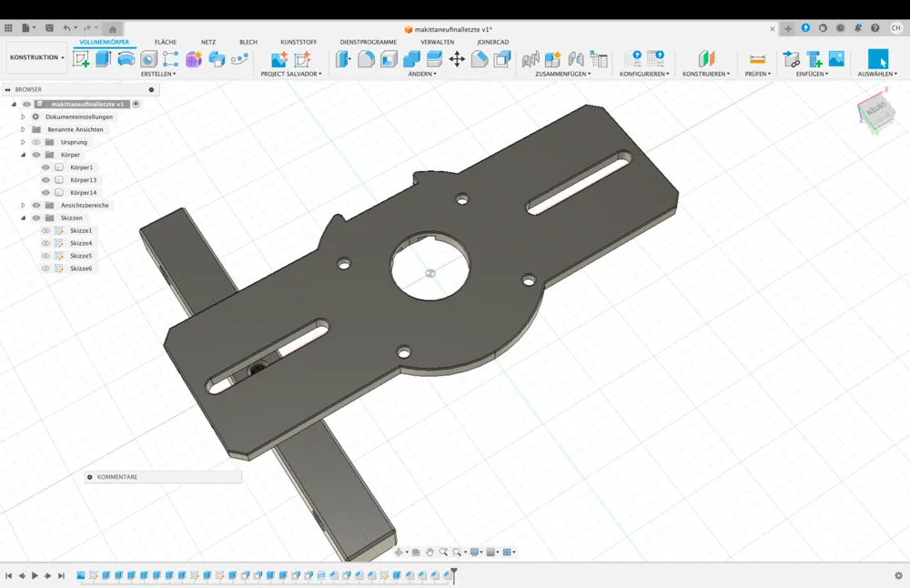Screen dimensions: 910x588
Task: Open the Ändern dropdown menu
Action: (422, 74)
